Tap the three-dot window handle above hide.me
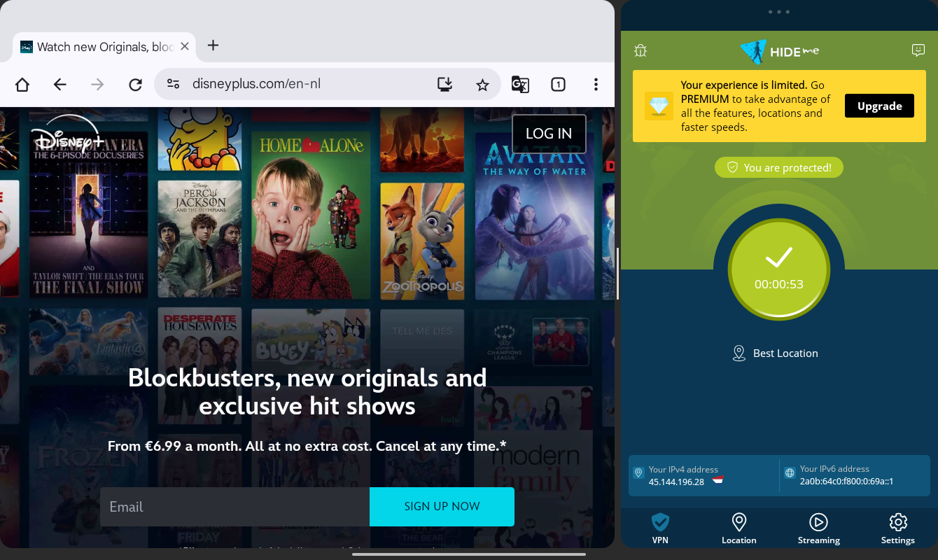Screen dimensions: 938x560 779,12
